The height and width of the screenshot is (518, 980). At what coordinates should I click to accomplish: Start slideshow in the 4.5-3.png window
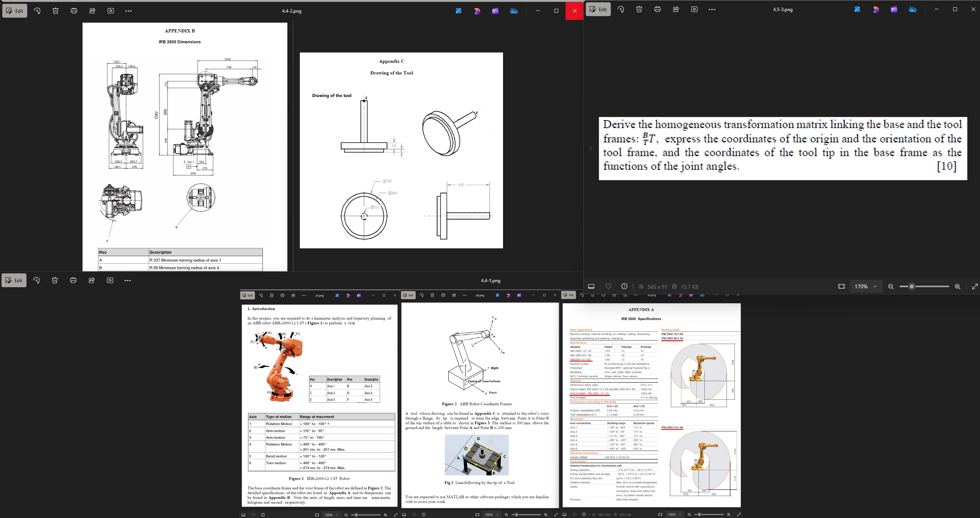[x=694, y=10]
